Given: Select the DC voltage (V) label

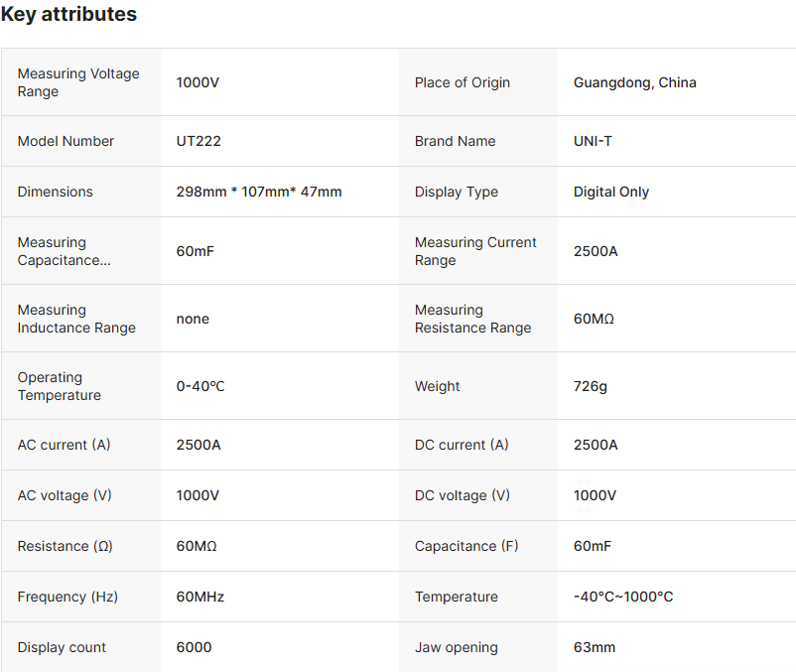Looking at the screenshot, I should [462, 495].
